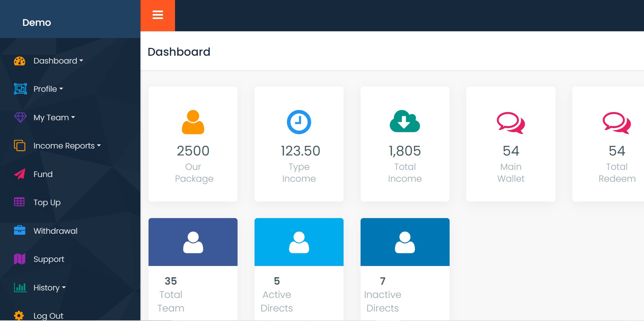Click the green bar chart History icon

point(20,287)
